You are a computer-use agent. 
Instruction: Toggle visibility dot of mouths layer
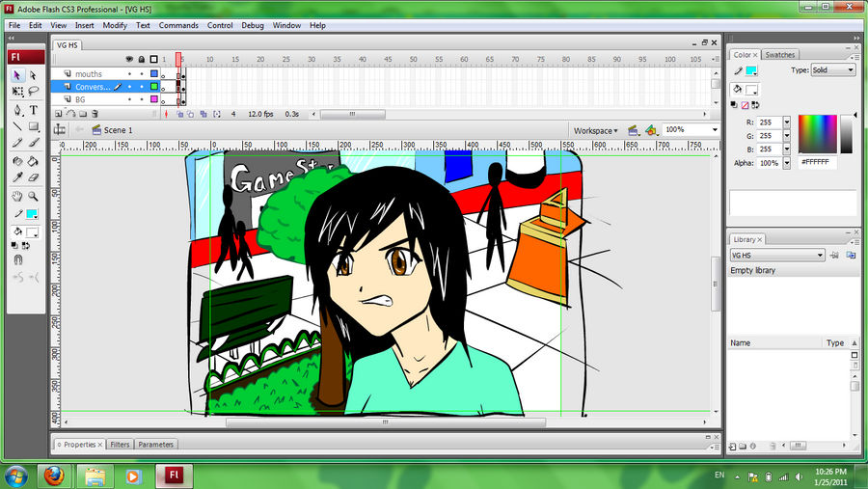[129, 73]
